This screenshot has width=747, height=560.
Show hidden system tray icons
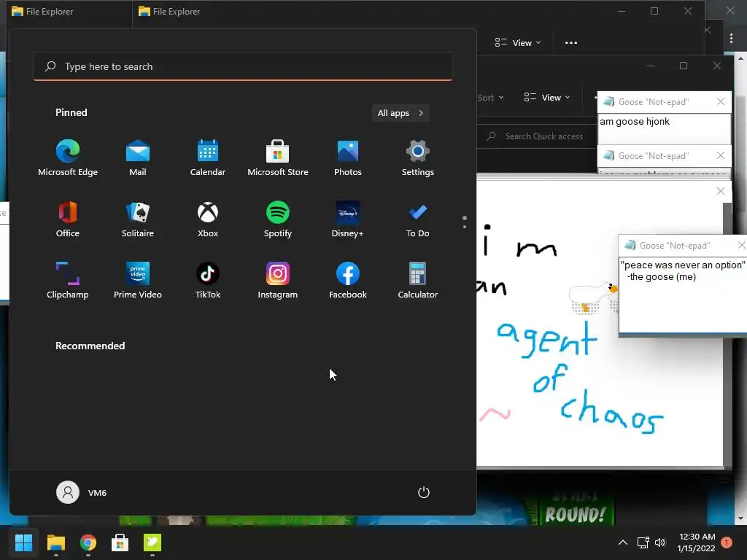point(623,542)
